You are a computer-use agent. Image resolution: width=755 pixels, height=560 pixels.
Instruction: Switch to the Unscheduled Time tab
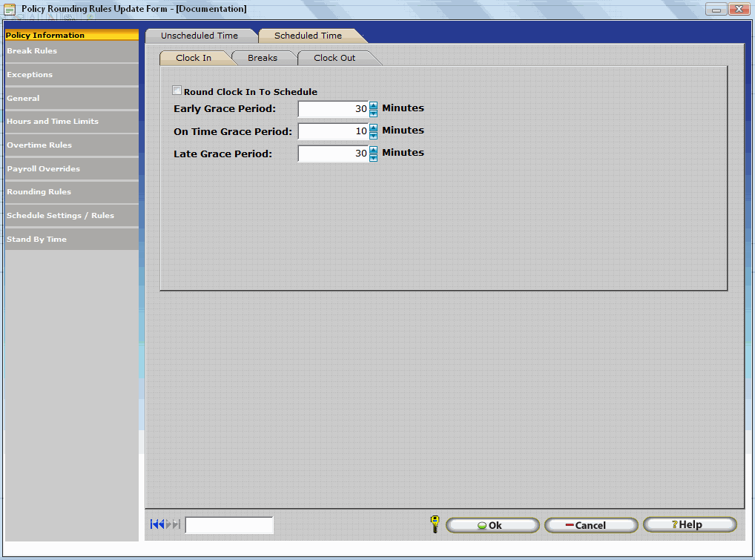(x=200, y=36)
